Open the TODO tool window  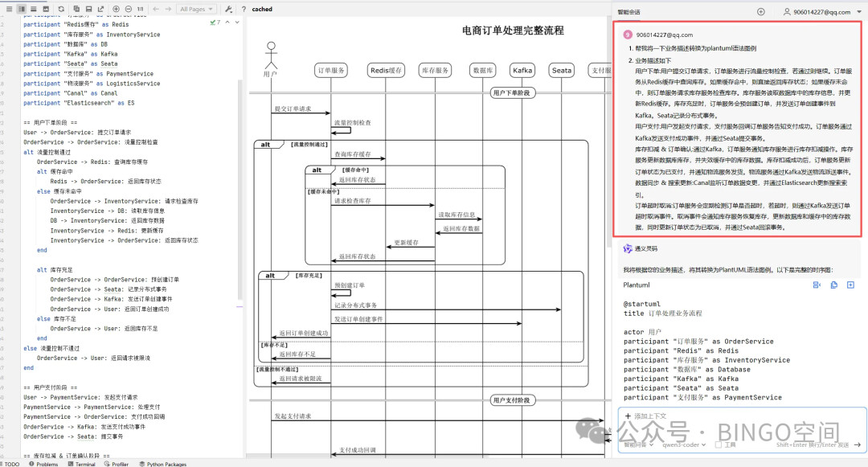[x=10, y=464]
